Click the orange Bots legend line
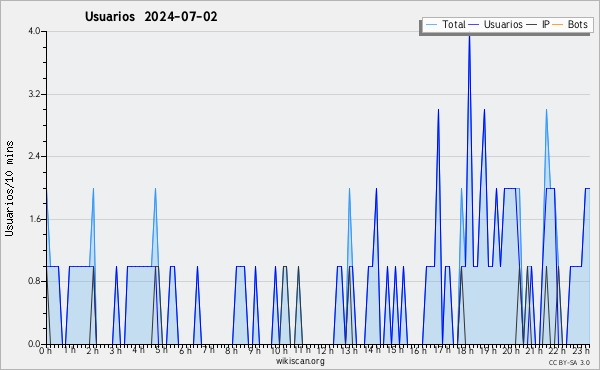600x370 pixels. pos(558,25)
